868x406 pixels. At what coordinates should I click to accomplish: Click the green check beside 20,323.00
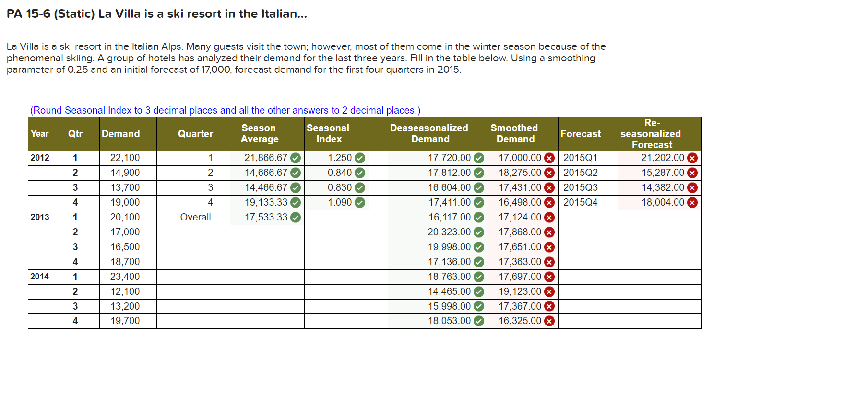479,232
